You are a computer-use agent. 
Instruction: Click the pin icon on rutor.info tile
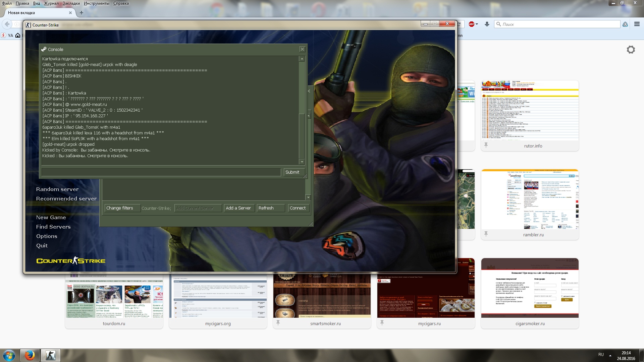pos(486,145)
